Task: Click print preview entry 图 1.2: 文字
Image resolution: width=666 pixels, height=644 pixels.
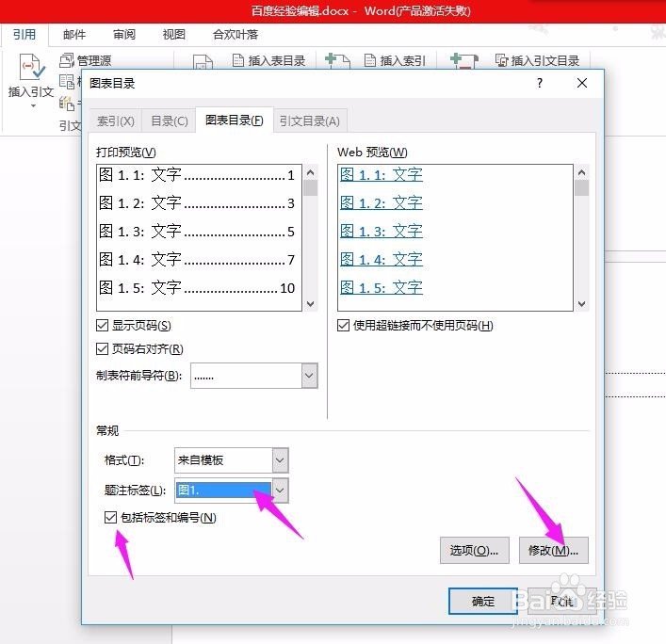Action: pyautogui.click(x=197, y=203)
